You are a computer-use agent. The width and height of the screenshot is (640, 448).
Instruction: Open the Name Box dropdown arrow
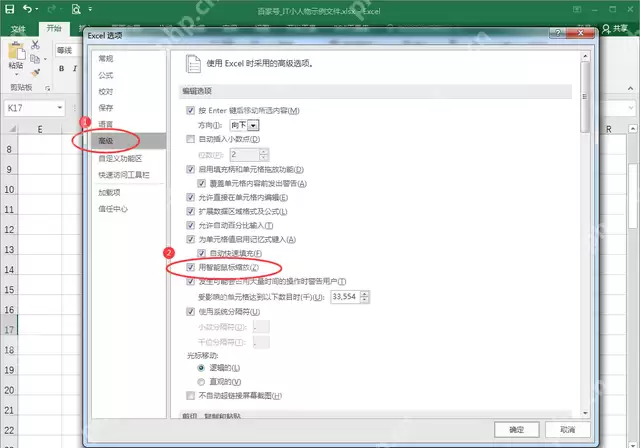[x=60, y=108]
